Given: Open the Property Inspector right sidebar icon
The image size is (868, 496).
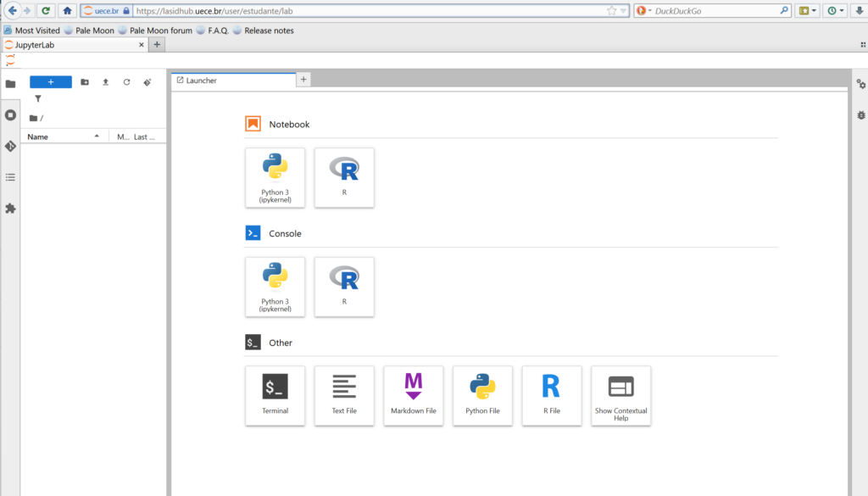Looking at the screenshot, I should (x=861, y=84).
